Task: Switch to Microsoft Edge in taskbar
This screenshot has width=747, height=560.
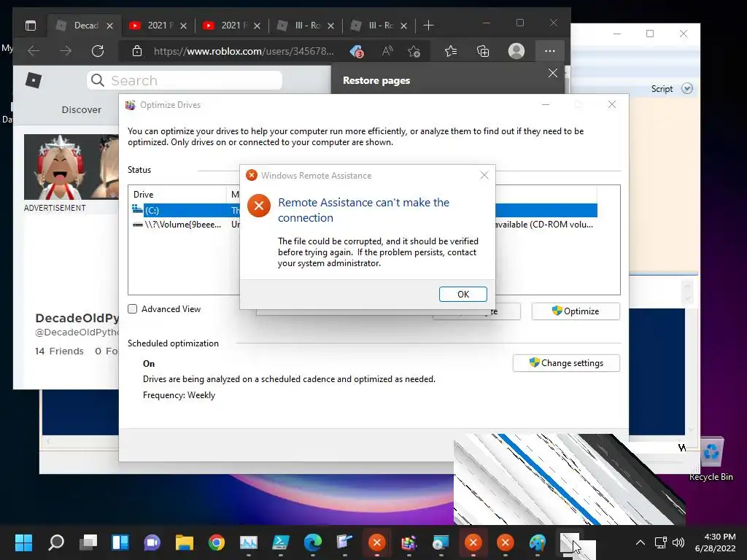Action: tap(312, 542)
